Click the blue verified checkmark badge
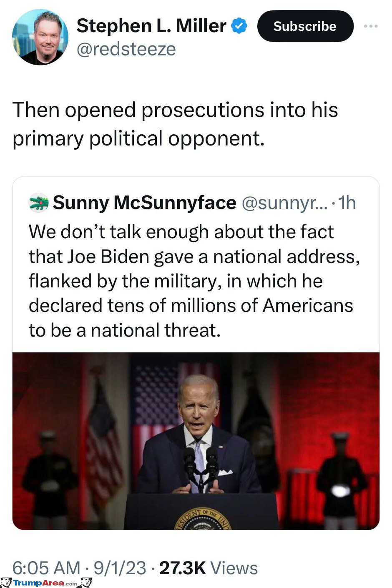The image size is (392, 588). click(x=239, y=26)
